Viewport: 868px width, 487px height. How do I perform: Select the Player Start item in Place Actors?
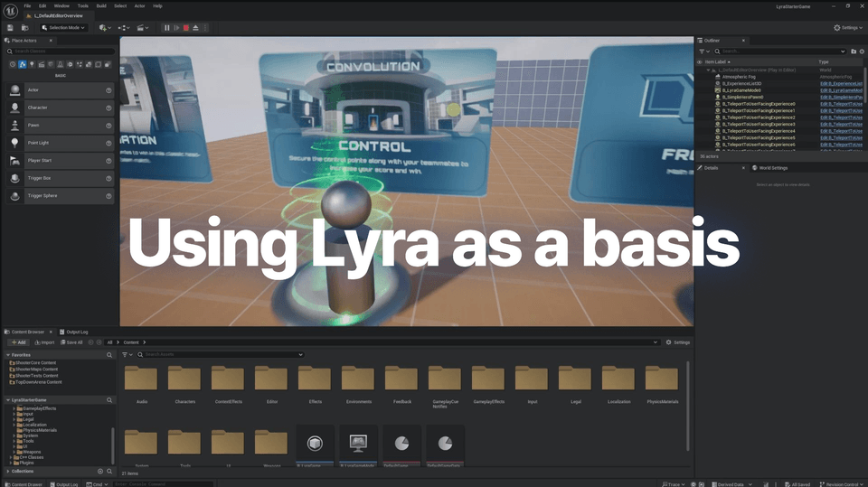point(60,161)
